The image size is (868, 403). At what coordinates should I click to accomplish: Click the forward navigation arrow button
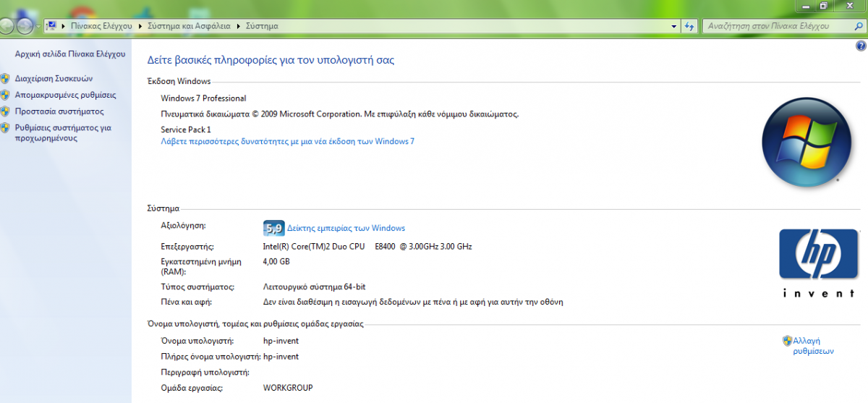[x=25, y=25]
